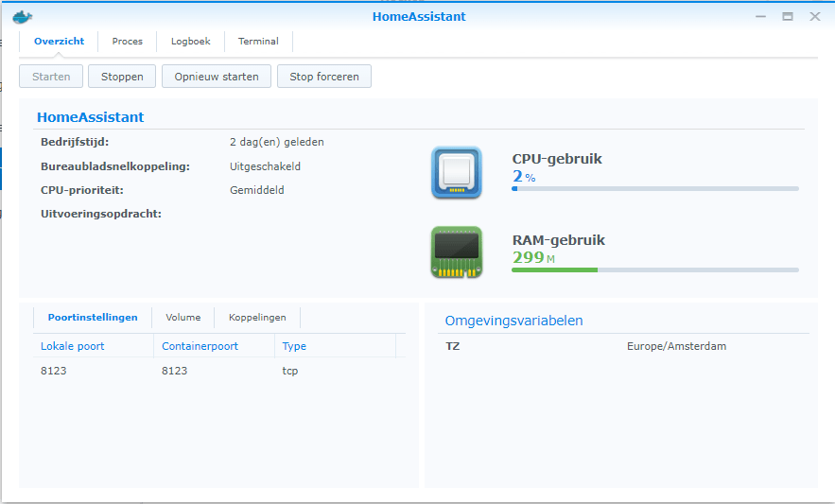
Task: Click the Bureaubladsnelkoppeling label
Action: (x=115, y=166)
